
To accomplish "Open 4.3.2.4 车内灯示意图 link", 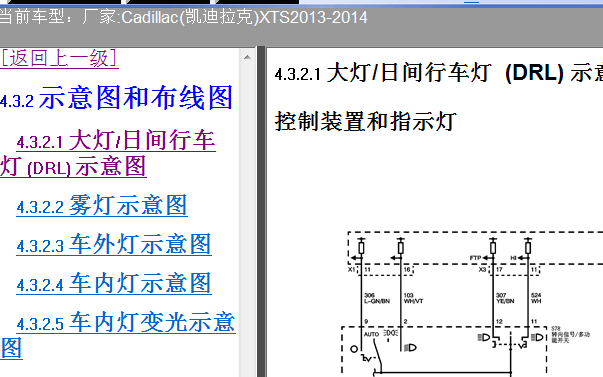I will [x=114, y=283].
